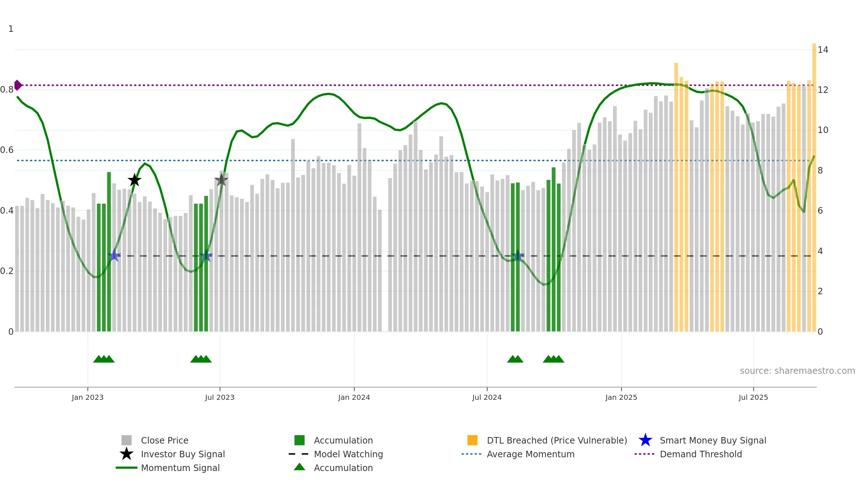This screenshot has height=488, width=868.
Task: Click the black Investor Buy Signal star on chart
Action: [135, 180]
